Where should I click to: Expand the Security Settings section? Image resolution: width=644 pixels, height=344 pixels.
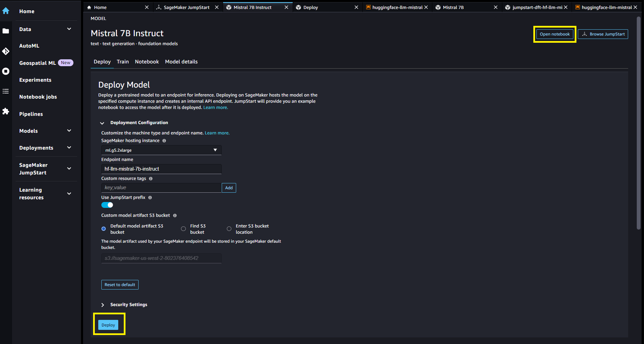(103, 305)
